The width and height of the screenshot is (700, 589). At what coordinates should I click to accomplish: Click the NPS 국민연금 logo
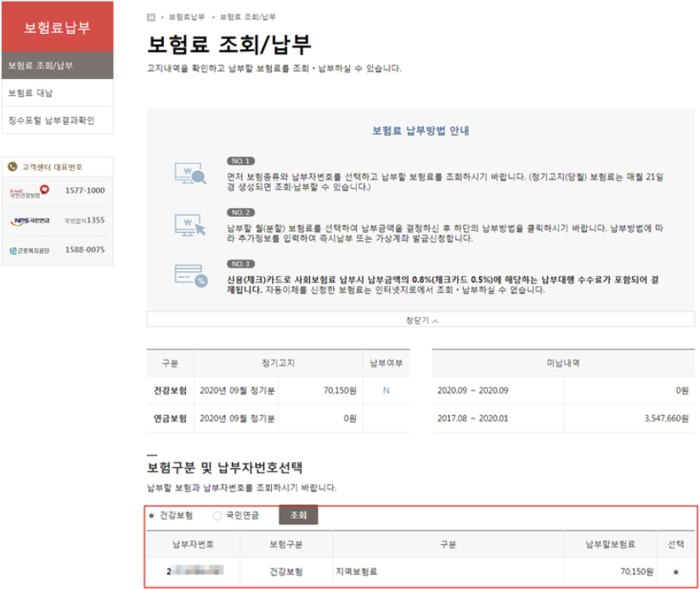[30, 221]
